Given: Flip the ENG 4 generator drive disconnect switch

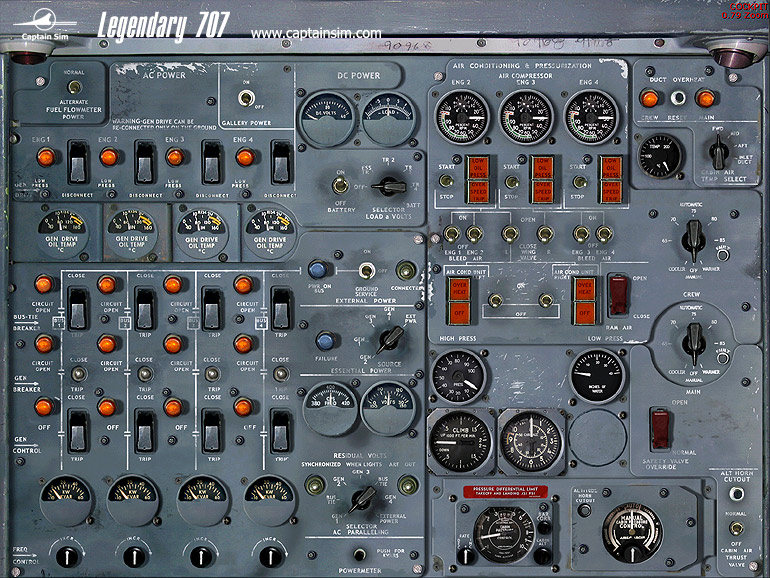Looking at the screenshot, I should (282, 163).
